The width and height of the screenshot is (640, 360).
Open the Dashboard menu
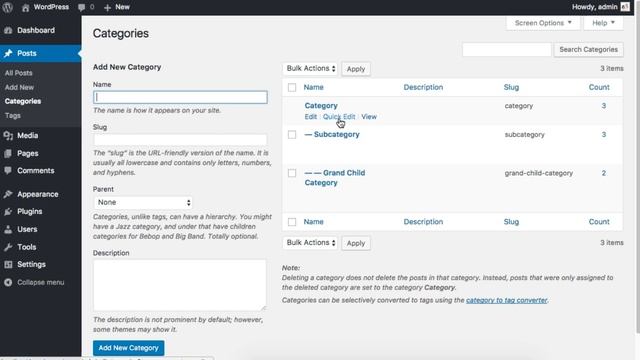tap(36, 30)
